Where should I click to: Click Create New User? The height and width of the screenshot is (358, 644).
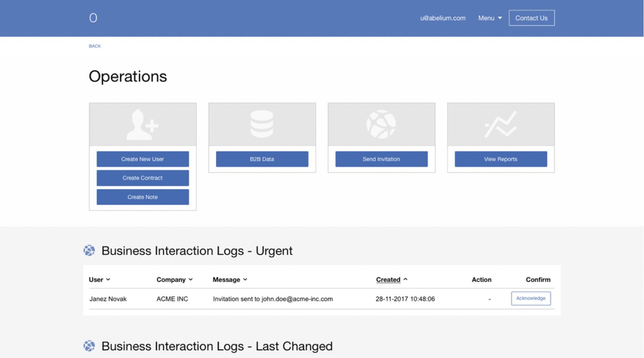(x=143, y=159)
